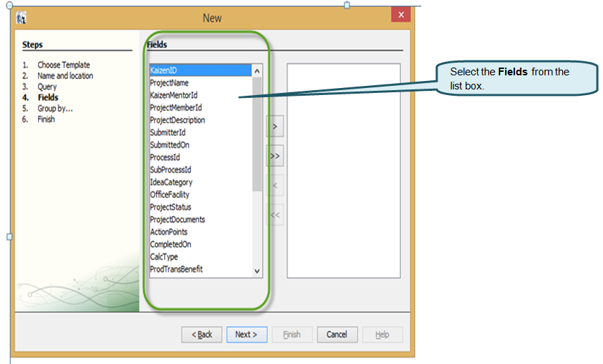This screenshot has height=364, width=603.
Task: Select the SubmittedOn field
Action: coord(170,145)
